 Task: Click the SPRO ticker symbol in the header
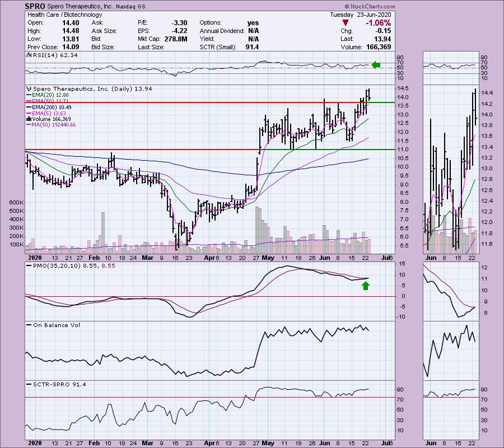pyautogui.click(x=35, y=6)
